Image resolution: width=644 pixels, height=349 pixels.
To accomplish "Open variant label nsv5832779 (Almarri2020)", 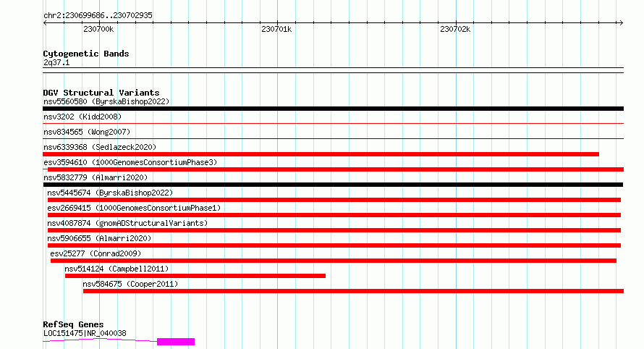I will click(x=96, y=177).
